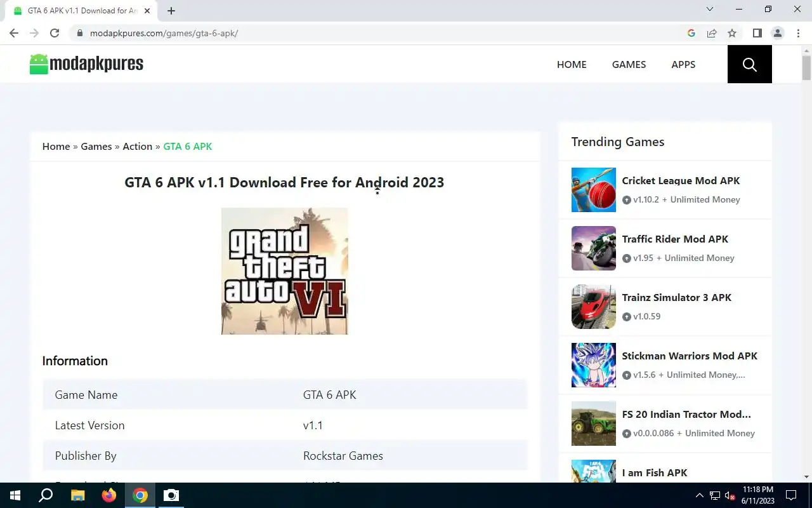
Task: Click the Grand Theft Auto VI cover image
Action: (284, 271)
